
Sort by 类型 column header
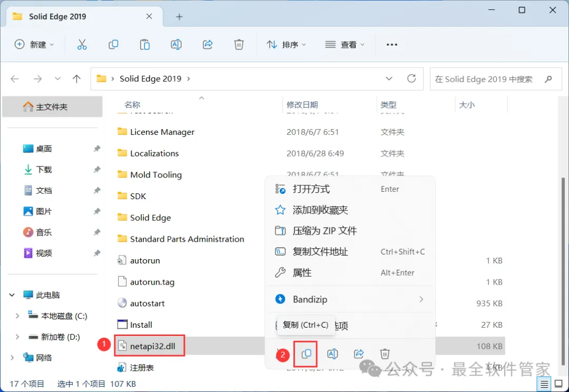[389, 105]
